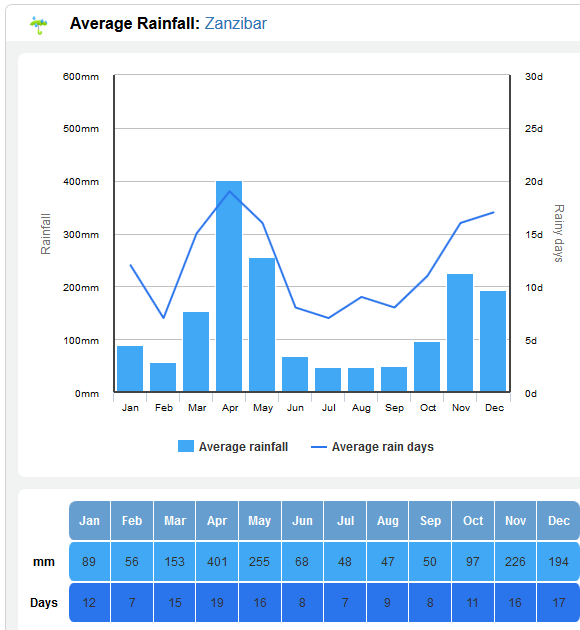Click the December rainfall bar

pyautogui.click(x=493, y=341)
